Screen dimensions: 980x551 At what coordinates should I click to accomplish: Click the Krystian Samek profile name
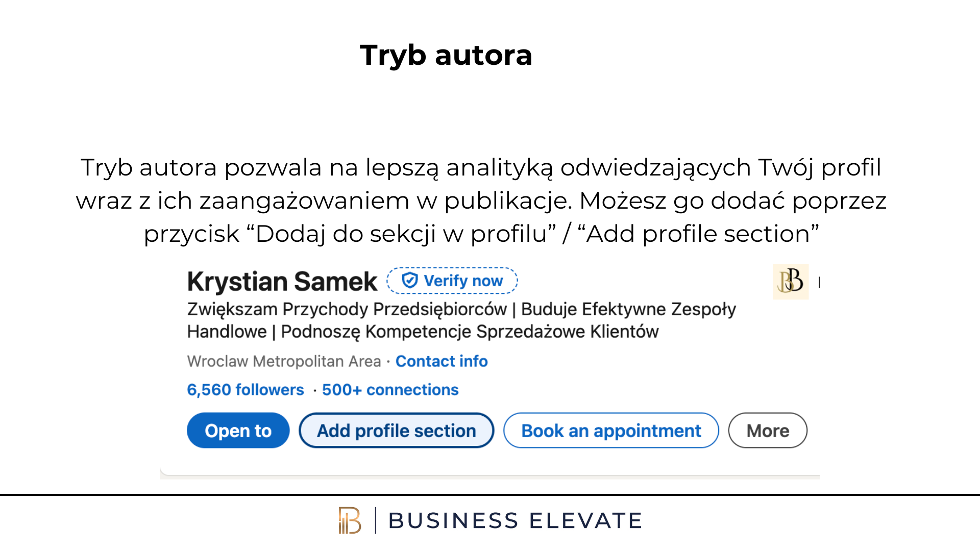pyautogui.click(x=282, y=282)
